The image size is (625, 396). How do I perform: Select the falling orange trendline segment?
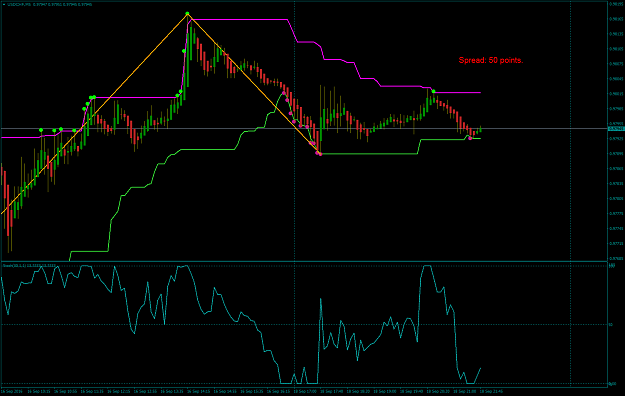(x=254, y=84)
